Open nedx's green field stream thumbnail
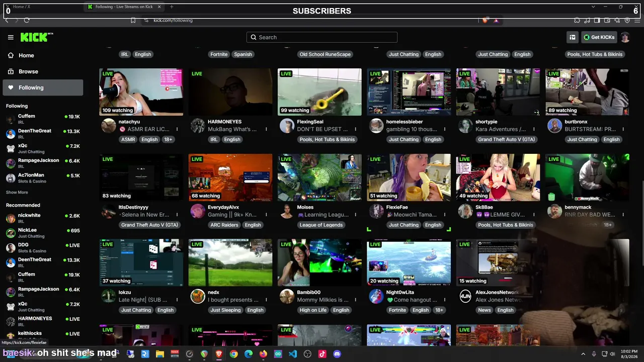644x362 pixels. pyautogui.click(x=230, y=262)
